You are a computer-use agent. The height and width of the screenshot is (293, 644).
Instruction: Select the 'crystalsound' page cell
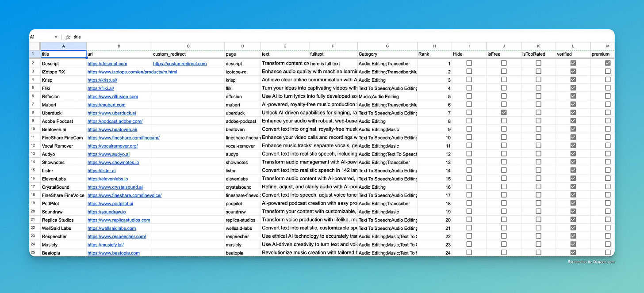(243, 187)
